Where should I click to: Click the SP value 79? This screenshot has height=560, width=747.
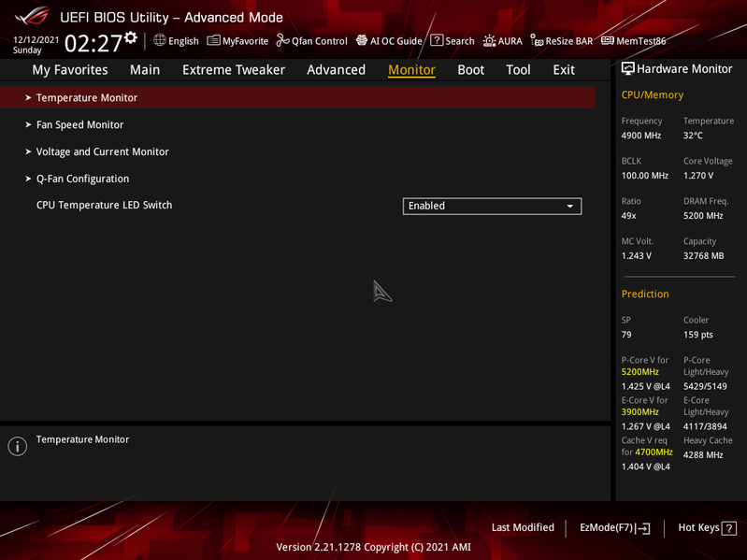[x=626, y=335]
